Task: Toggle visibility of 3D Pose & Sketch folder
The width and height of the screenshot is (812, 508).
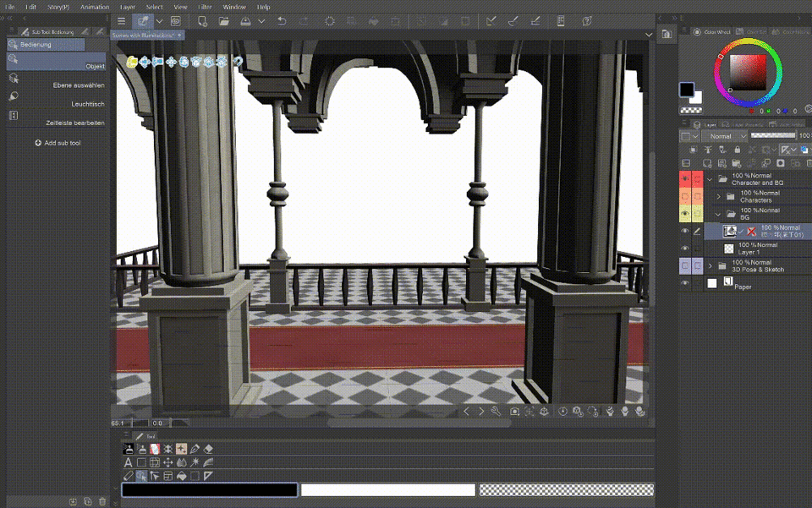Action: 684,266
